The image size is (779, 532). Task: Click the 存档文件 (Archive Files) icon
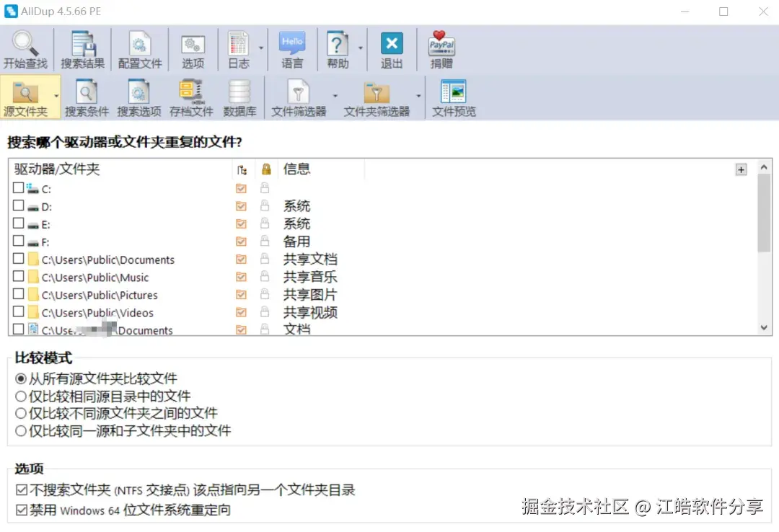(189, 95)
